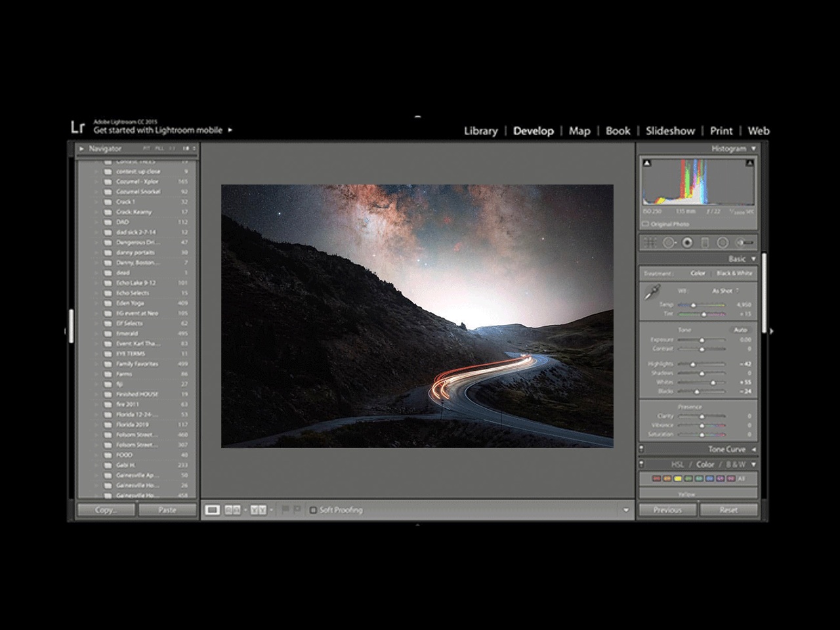Expand the Tone Curve panel
This screenshot has width=840, height=630.
click(753, 450)
